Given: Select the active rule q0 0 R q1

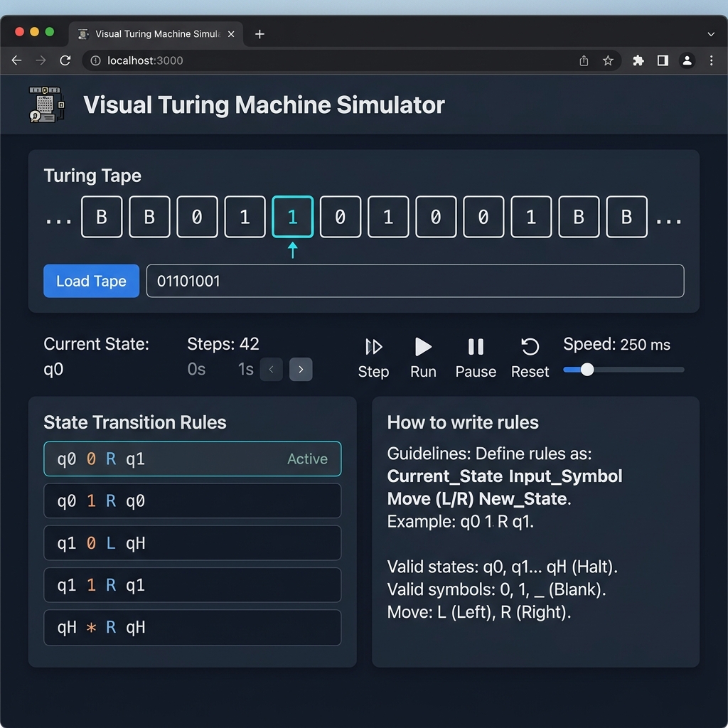Looking at the screenshot, I should (192, 459).
